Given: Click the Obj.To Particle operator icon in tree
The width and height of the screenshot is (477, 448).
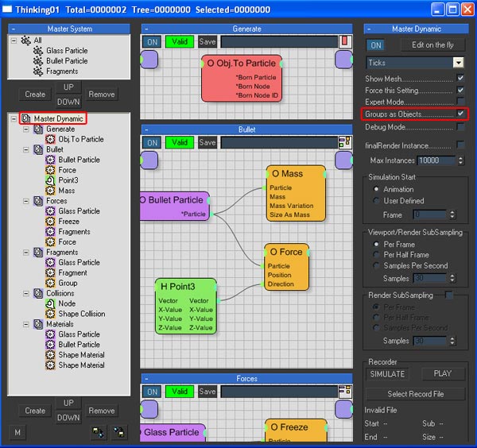Looking at the screenshot, I should (x=50, y=139).
